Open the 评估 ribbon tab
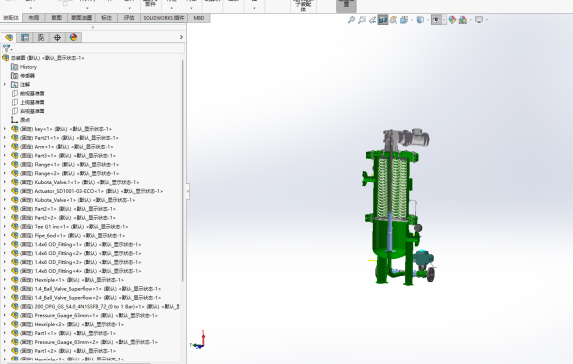 (129, 18)
